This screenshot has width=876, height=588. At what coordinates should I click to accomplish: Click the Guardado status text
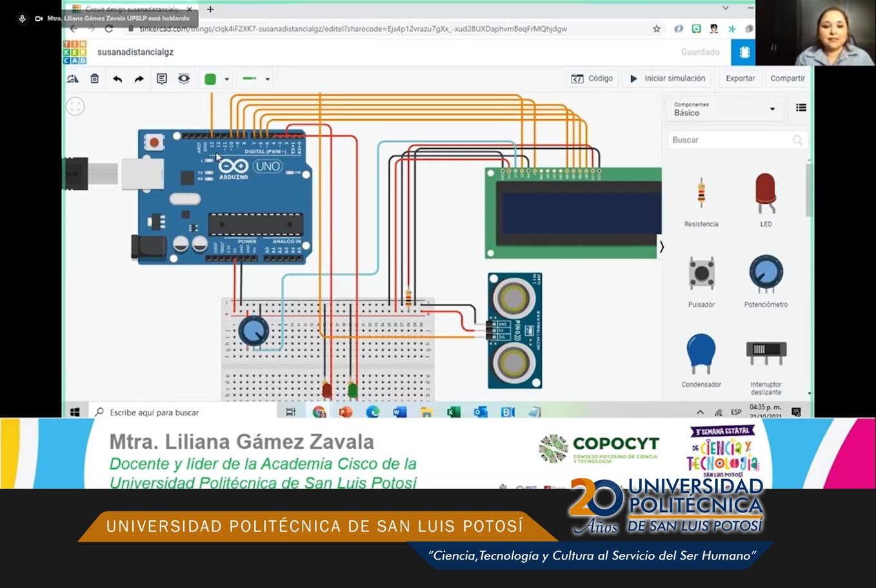pyautogui.click(x=700, y=52)
